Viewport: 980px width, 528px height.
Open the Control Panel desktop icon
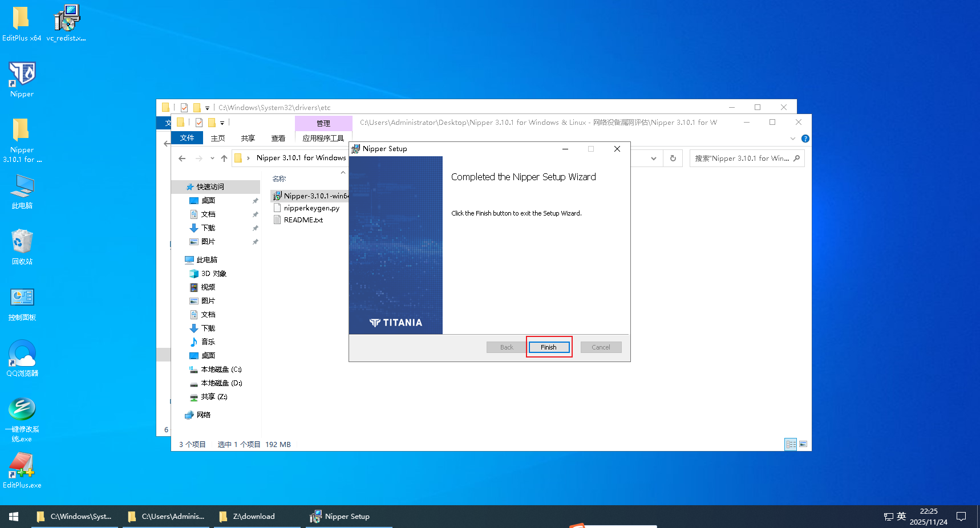click(x=22, y=302)
